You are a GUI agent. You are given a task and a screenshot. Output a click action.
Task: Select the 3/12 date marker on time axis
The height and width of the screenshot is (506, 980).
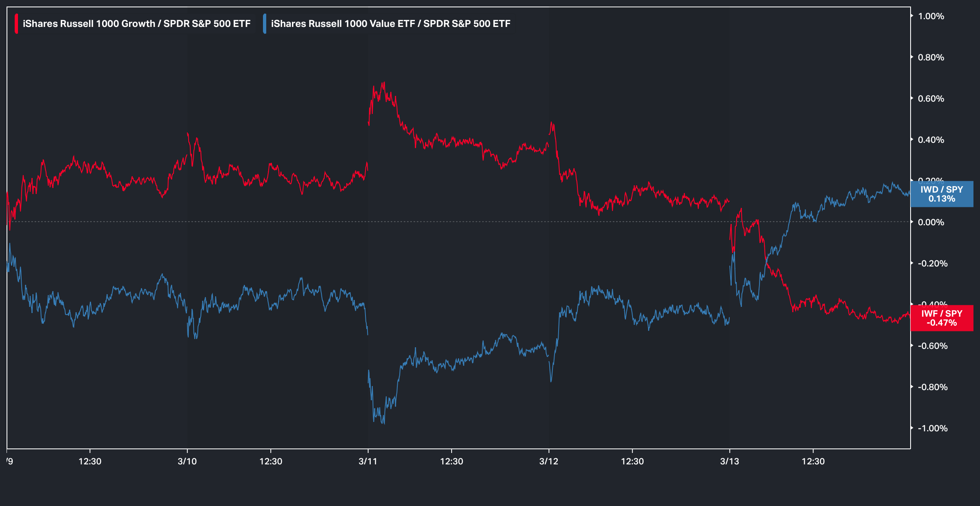[548, 462]
